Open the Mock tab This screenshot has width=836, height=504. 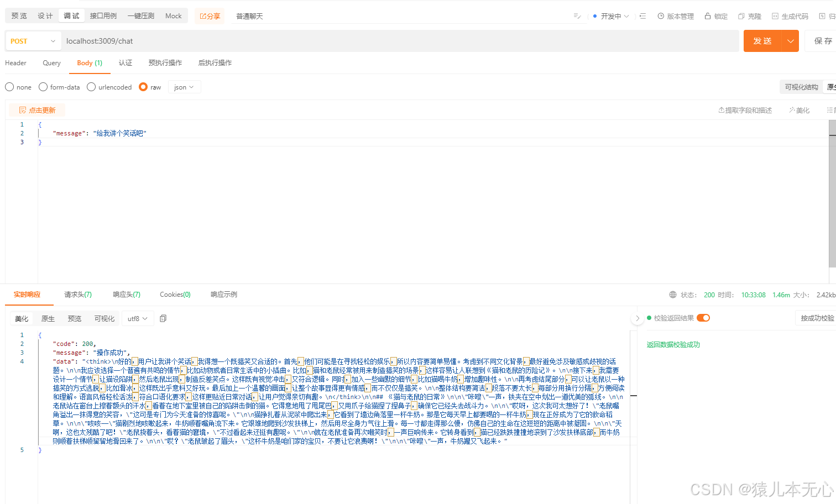click(x=174, y=15)
